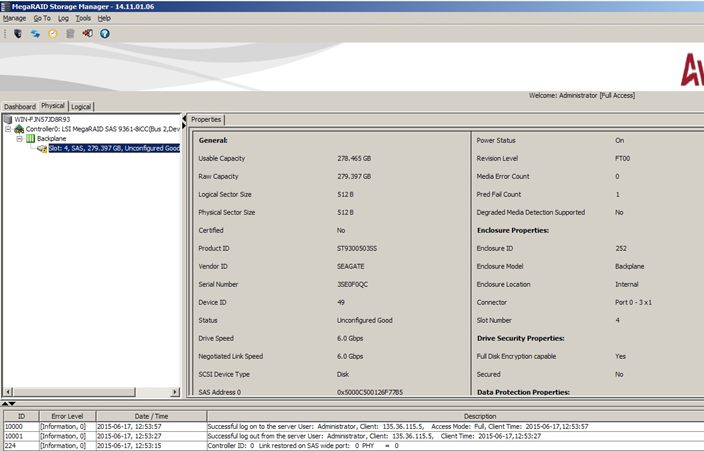The image size is (704, 451).
Task: Switch to the Logical tab
Action: 81,106
